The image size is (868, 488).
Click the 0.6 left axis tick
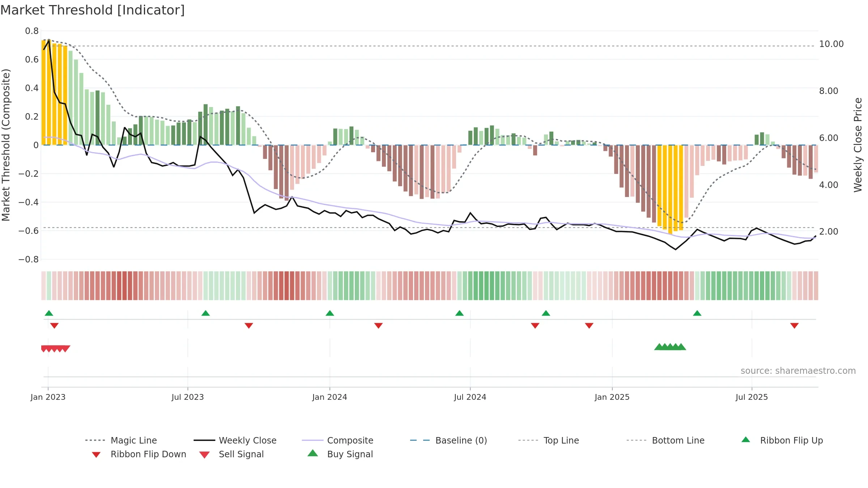[x=32, y=60]
